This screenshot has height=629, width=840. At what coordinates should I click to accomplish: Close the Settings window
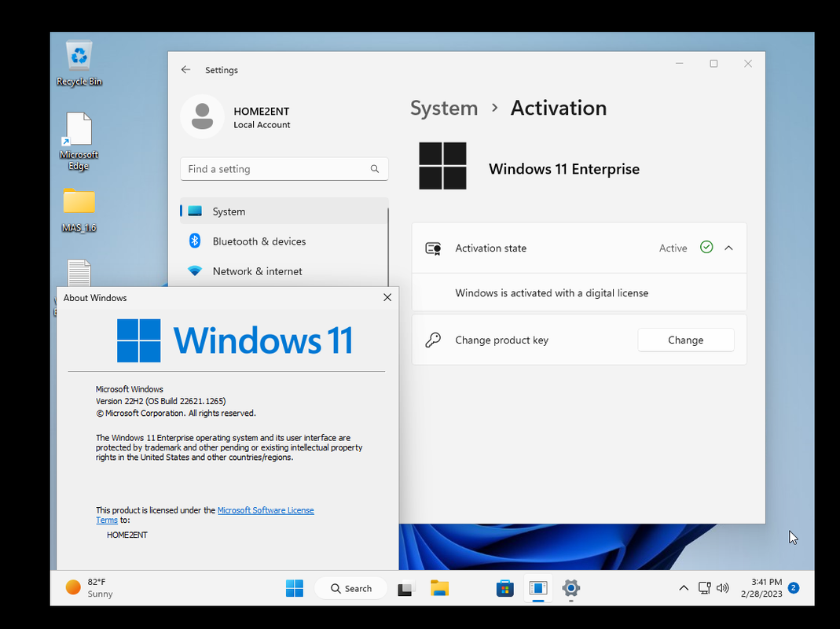748,63
